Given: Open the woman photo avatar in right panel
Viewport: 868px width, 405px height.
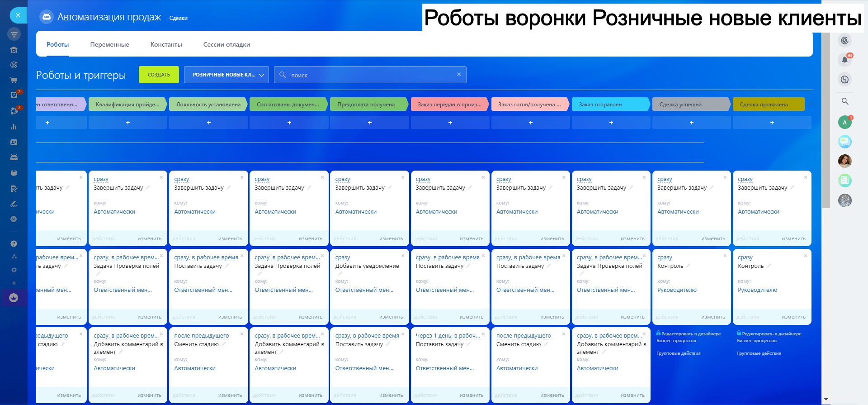Looking at the screenshot, I should click(x=845, y=161).
